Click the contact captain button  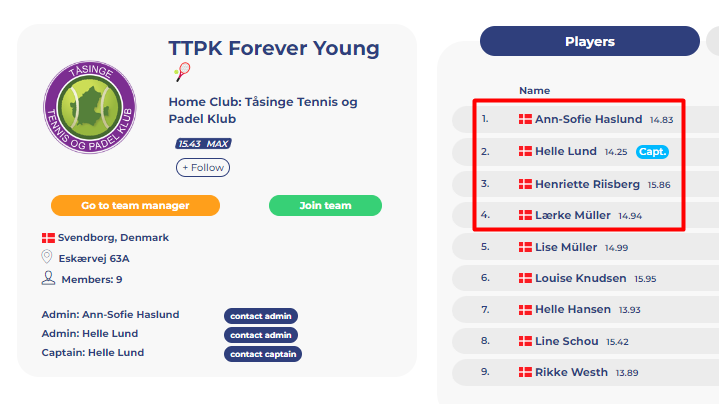coord(263,354)
